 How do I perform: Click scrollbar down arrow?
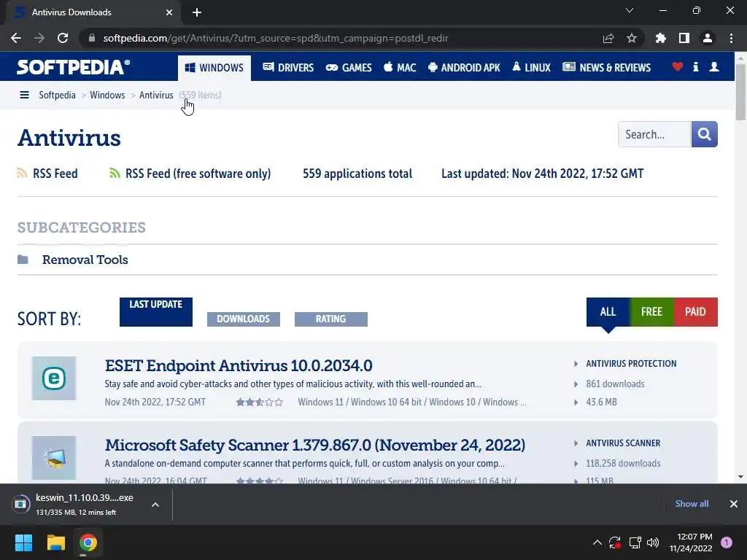[741, 477]
